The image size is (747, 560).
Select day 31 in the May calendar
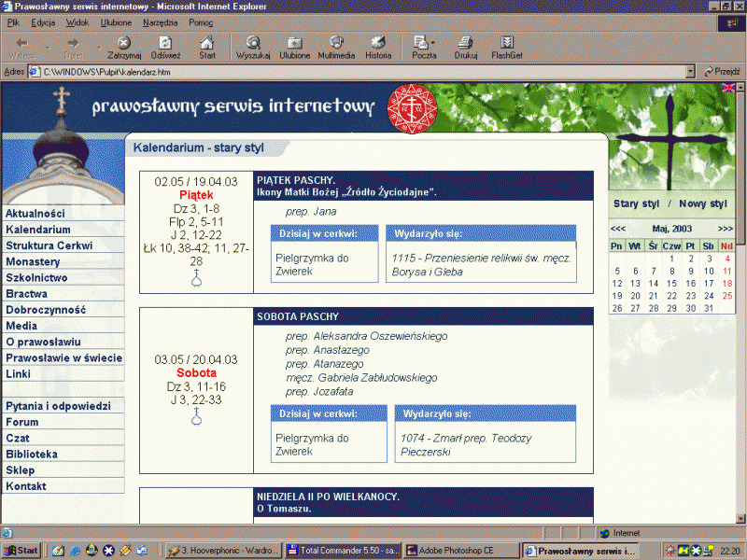(x=709, y=308)
